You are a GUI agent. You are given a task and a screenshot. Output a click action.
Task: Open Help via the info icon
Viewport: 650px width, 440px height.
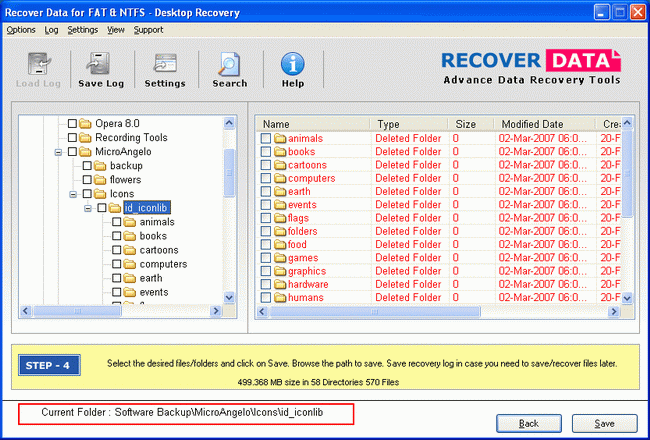292,63
